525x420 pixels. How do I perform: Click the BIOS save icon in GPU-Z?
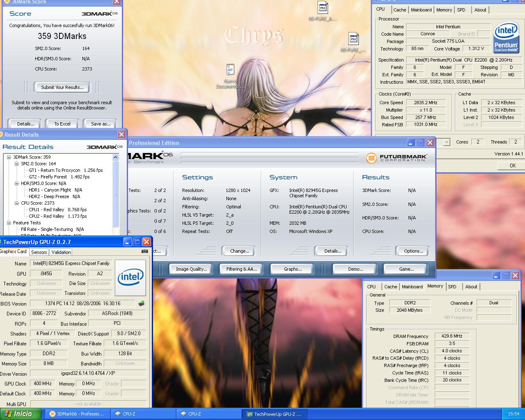142,304
